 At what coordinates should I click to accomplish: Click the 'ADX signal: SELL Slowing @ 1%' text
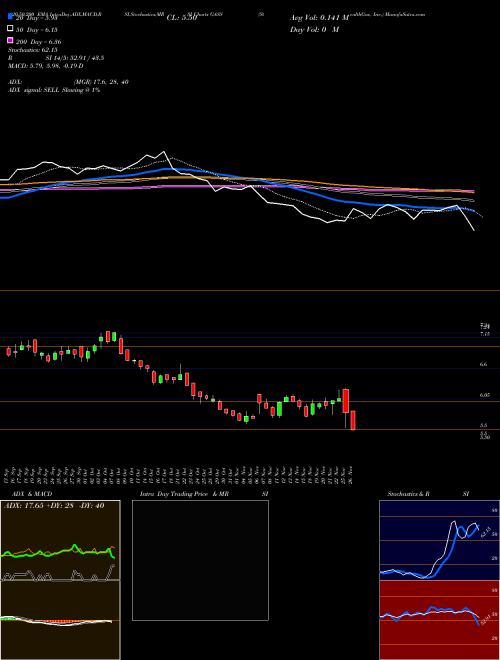click(x=54, y=90)
